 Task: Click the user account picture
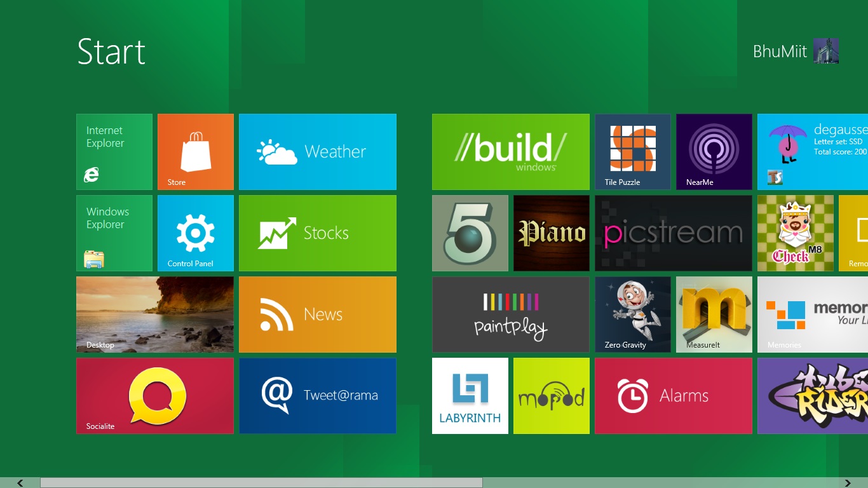click(826, 51)
